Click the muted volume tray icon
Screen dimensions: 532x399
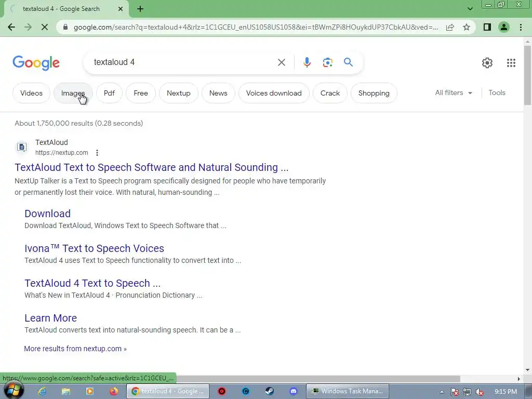pos(480,392)
